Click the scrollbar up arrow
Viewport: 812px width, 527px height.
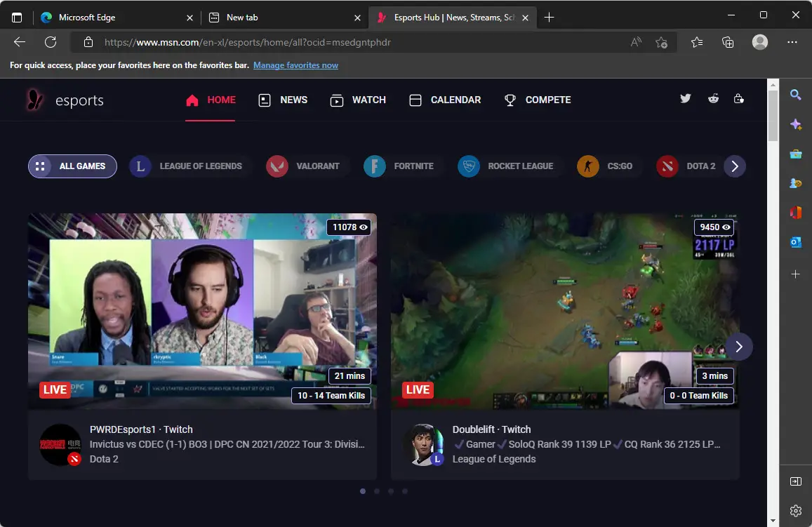773,84
